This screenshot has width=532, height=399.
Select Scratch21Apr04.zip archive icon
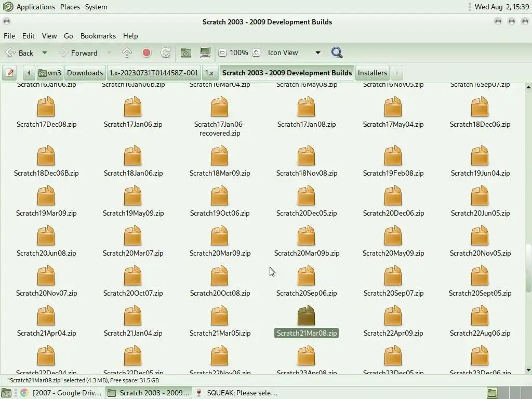click(46, 315)
